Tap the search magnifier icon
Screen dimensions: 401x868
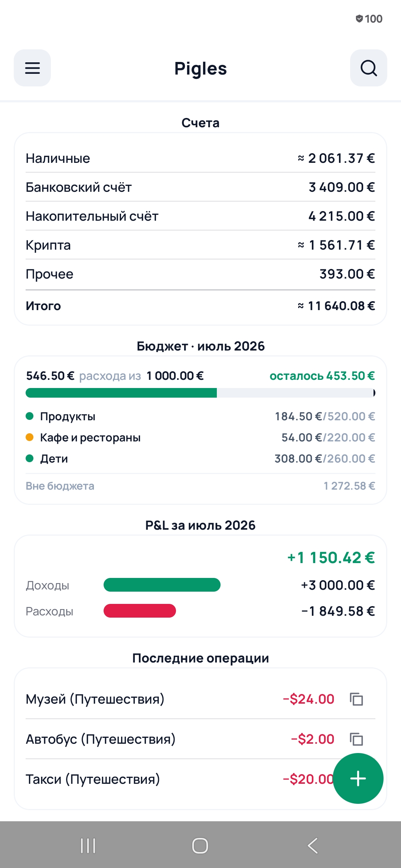click(368, 68)
